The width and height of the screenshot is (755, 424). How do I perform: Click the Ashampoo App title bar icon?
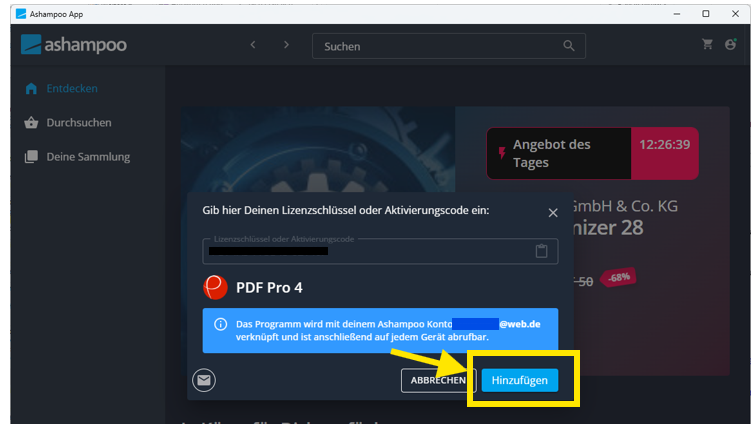(x=21, y=14)
